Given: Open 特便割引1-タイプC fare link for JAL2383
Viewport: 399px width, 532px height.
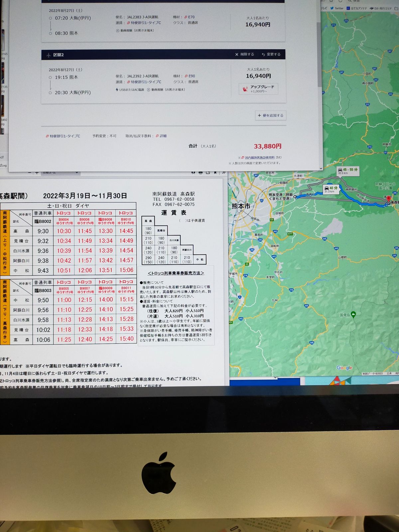Looking at the screenshot, I should click(x=144, y=23).
